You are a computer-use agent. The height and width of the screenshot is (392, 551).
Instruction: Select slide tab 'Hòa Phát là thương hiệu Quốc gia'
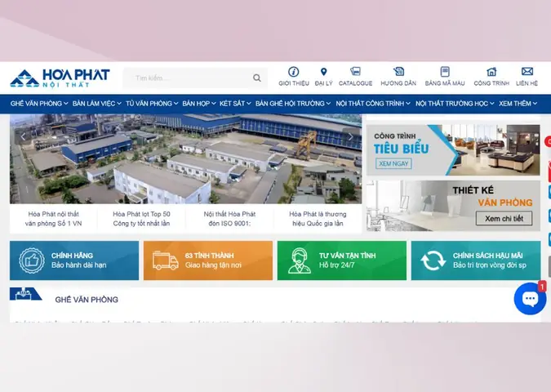pos(318,219)
